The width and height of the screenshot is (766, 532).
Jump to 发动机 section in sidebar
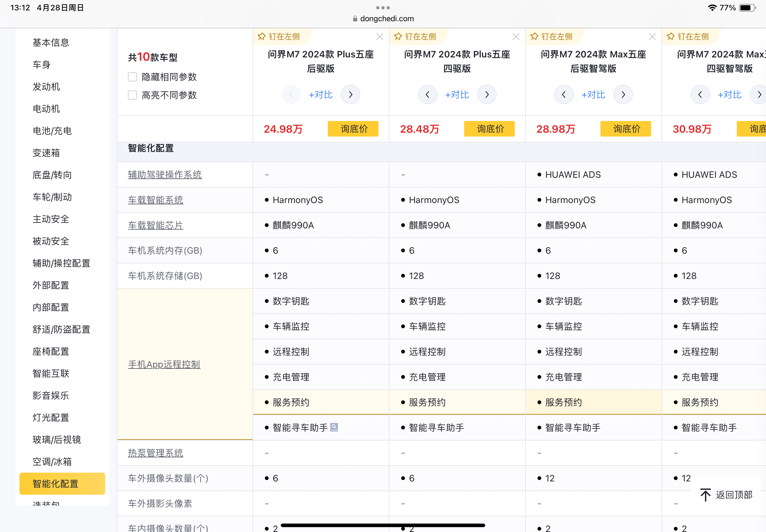(x=46, y=87)
